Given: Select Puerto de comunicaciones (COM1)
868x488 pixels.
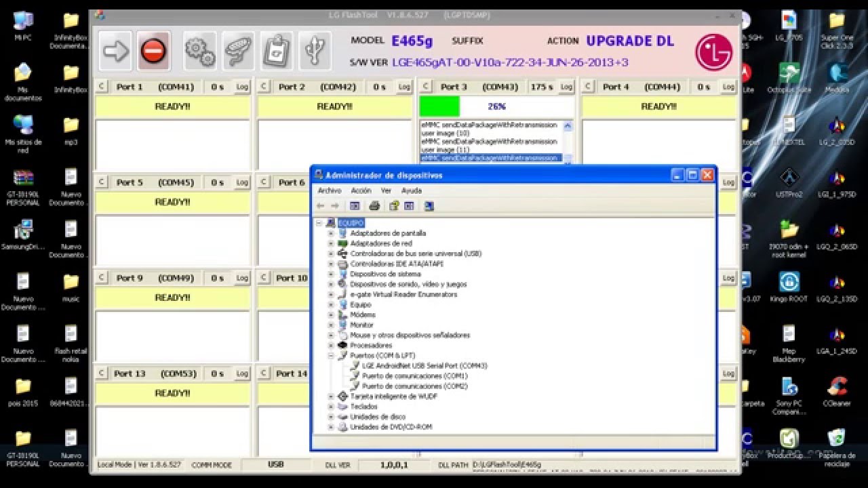Looking at the screenshot, I should tap(414, 375).
